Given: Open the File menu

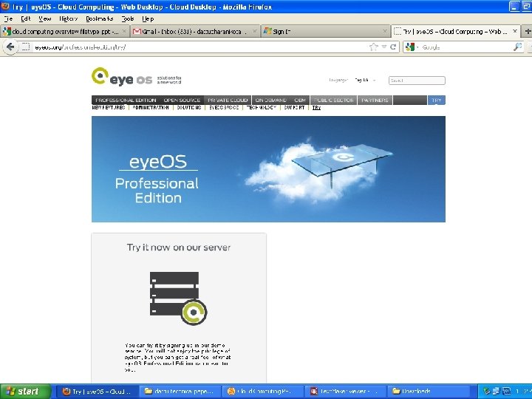Looking at the screenshot, I should click(x=8, y=18).
